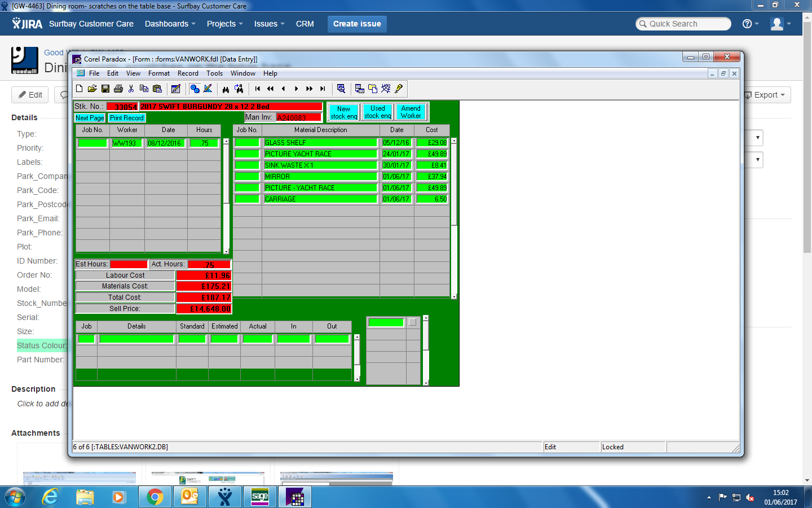Image resolution: width=812 pixels, height=508 pixels.
Task: Click the Amend Worker button
Action: (x=411, y=112)
